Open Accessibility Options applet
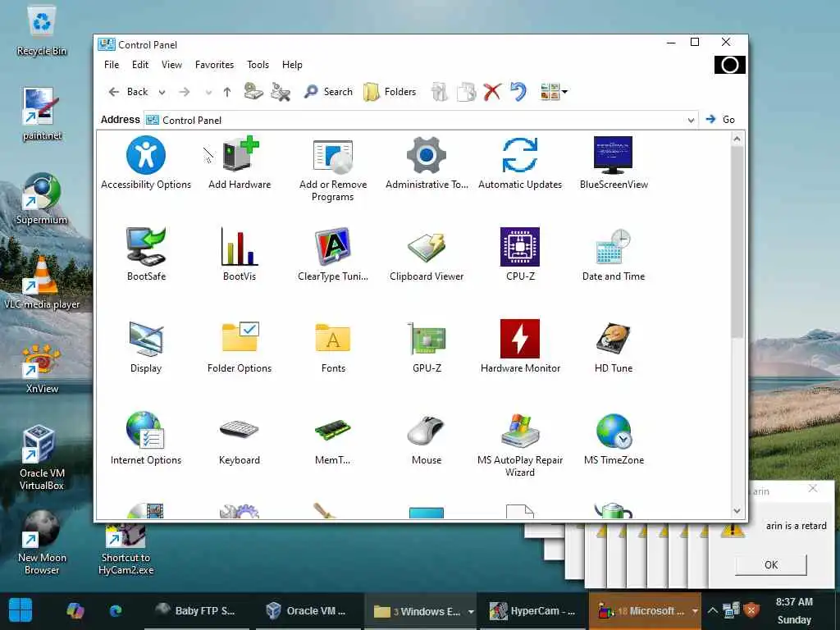 (146, 163)
